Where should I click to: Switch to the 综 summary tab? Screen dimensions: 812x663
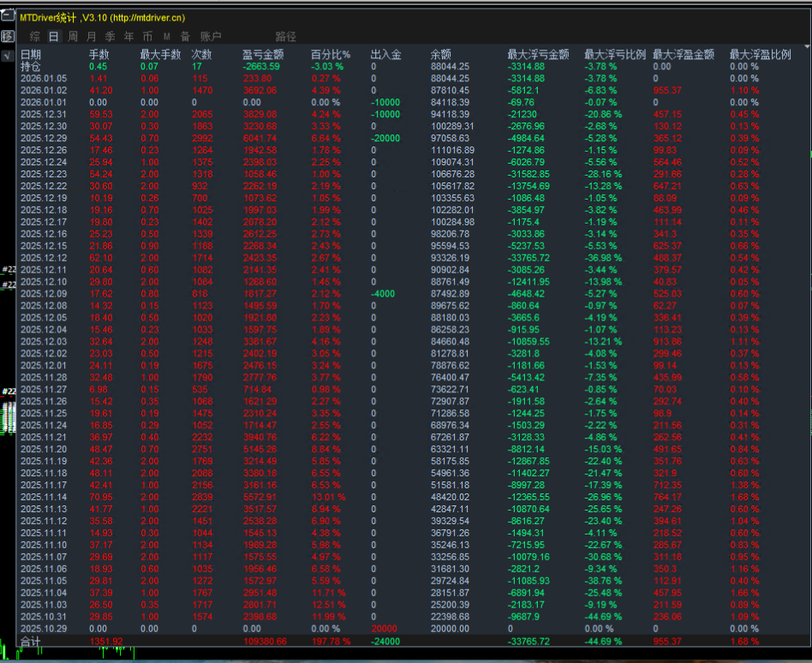34,37
